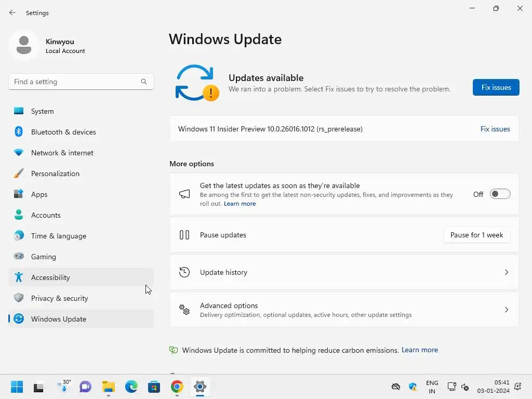The height and width of the screenshot is (399, 532).
Task: Open Personalization settings
Action: coord(81,174)
